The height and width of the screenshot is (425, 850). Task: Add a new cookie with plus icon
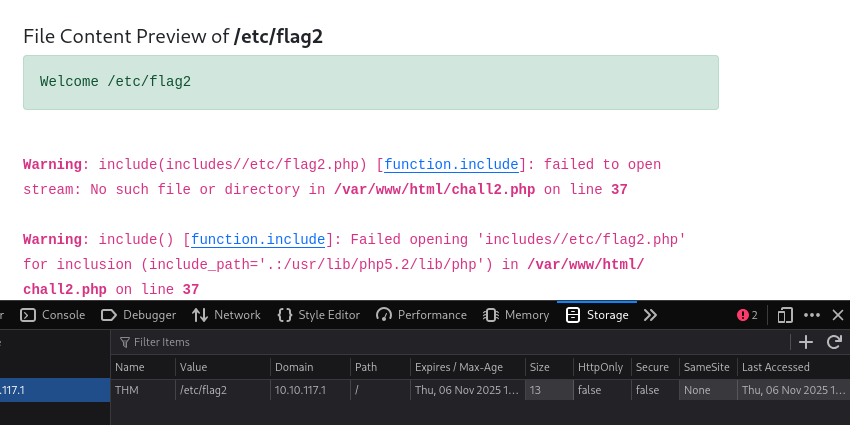tap(806, 342)
